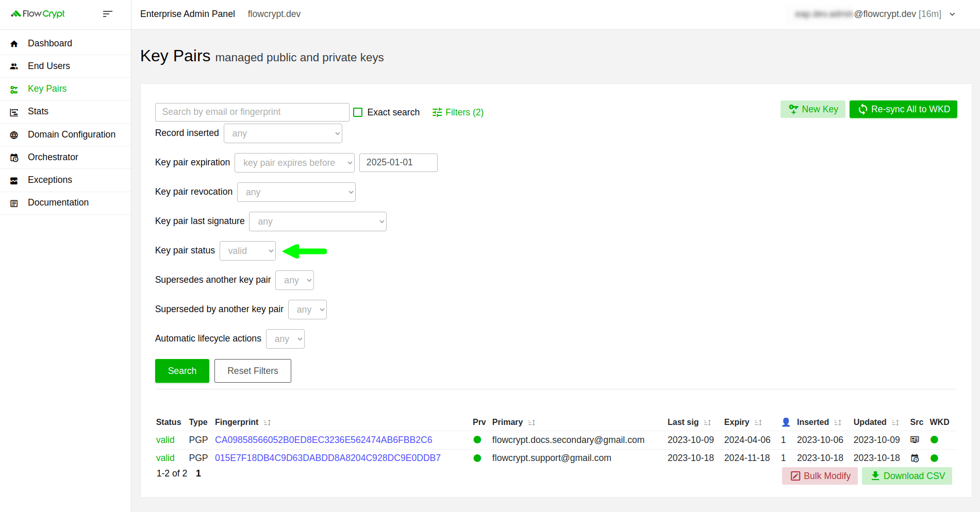This screenshot has height=512, width=980.
Task: Click the End Users people icon
Action: (14, 66)
